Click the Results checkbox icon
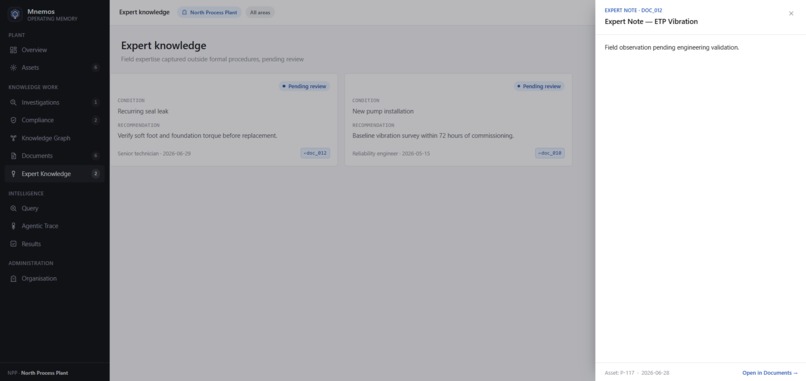 tap(13, 244)
